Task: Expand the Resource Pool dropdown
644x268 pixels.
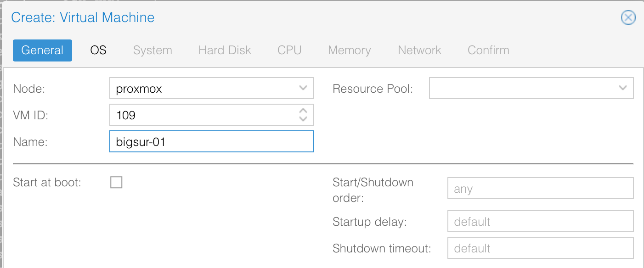Action: [622, 88]
